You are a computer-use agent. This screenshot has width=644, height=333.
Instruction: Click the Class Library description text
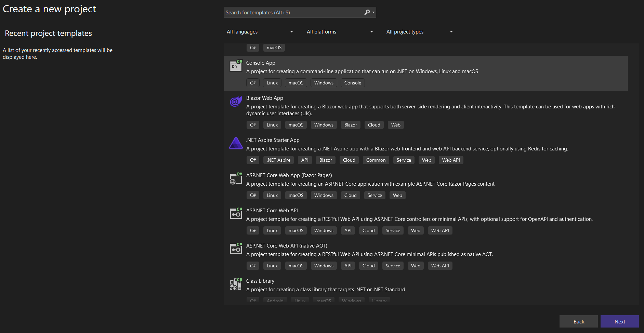pyautogui.click(x=326, y=290)
